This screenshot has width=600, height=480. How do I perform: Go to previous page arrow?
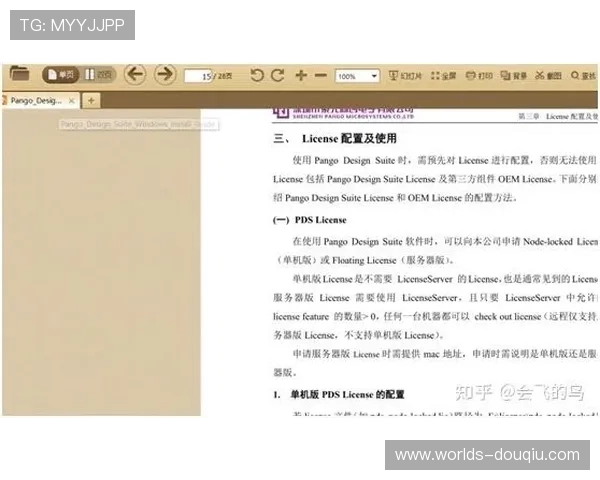point(135,75)
